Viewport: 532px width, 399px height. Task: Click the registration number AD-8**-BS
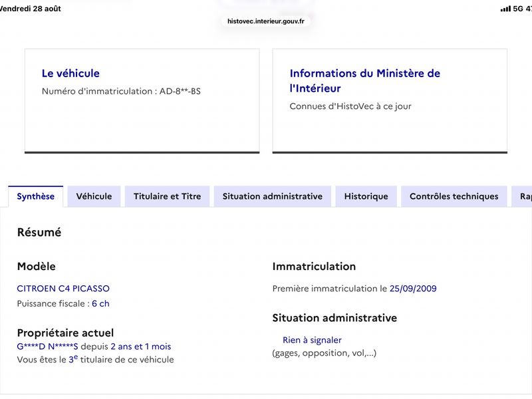coord(180,91)
